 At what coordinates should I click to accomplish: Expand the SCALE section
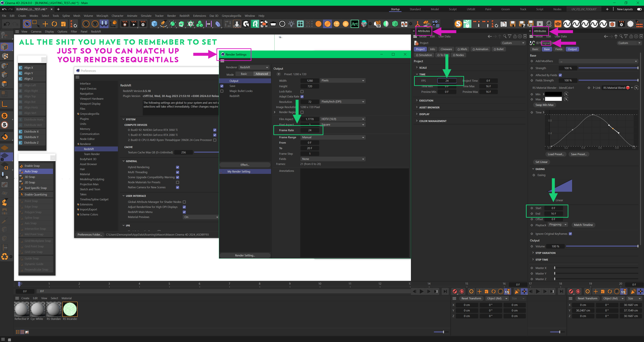[x=423, y=68]
